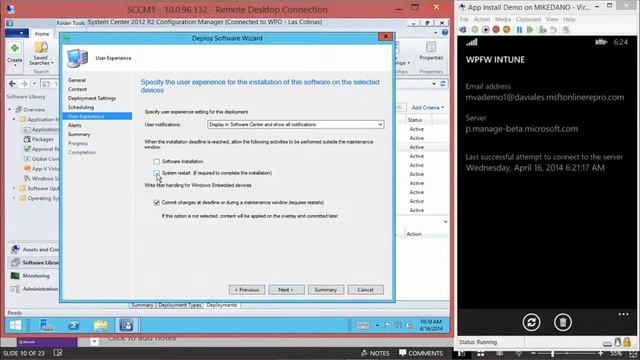The height and width of the screenshot is (360, 640).
Task: Start the virtual machine with the green play icon
Action: click(530, 30)
